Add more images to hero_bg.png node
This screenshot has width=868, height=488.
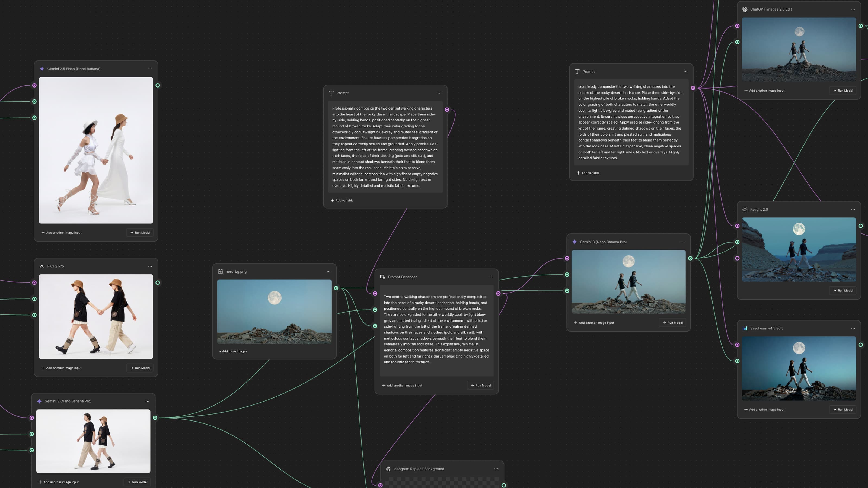coord(233,351)
